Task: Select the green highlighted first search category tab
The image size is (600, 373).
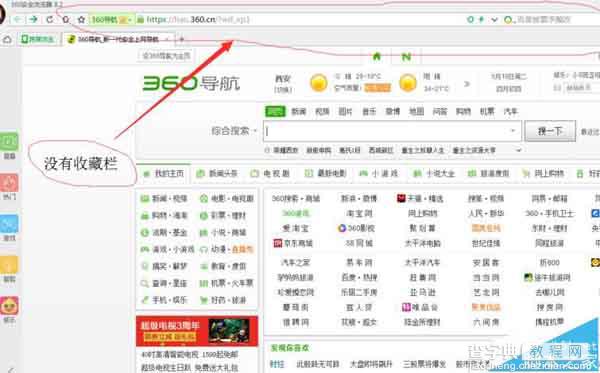Action: tap(276, 111)
